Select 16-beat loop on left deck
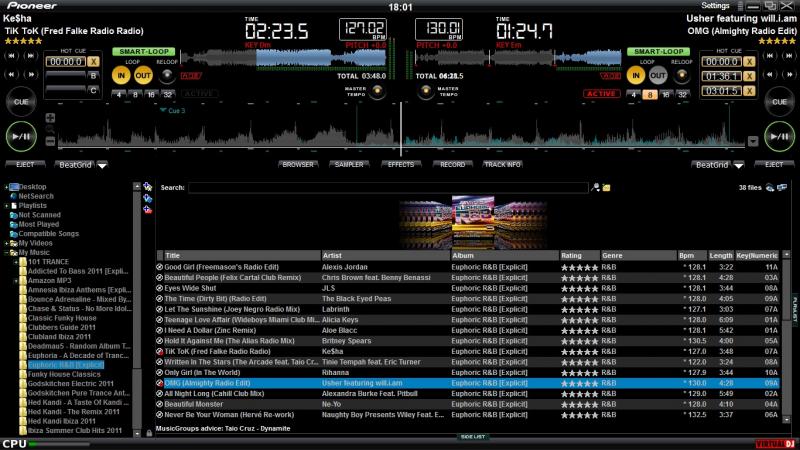 pos(151,95)
